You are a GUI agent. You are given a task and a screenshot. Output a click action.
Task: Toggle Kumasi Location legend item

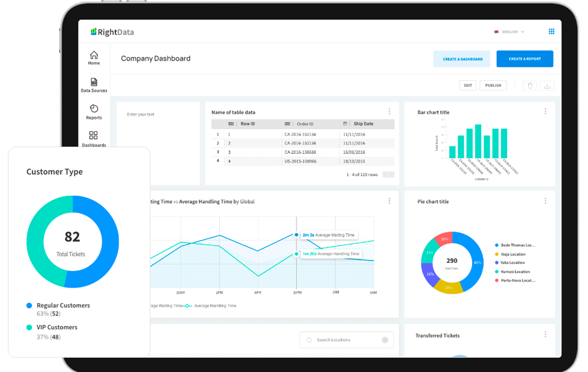(x=513, y=271)
